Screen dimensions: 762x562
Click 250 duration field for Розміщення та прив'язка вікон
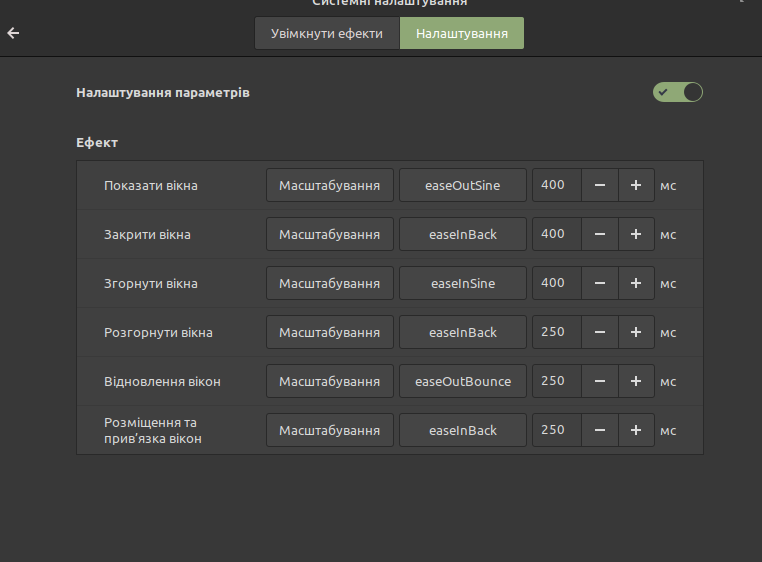point(557,431)
